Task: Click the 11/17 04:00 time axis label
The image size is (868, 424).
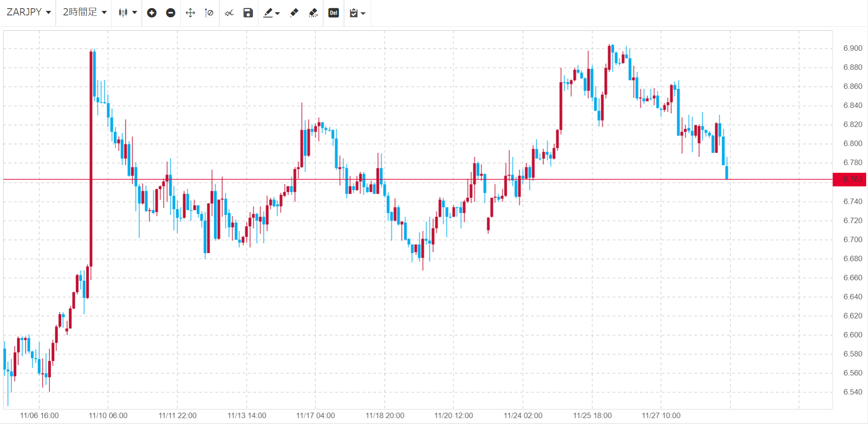Action: [x=315, y=415]
